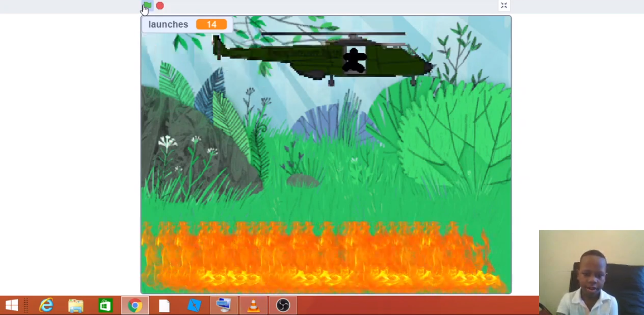
Task: Click the orange value 14 in launches monitor
Action: [211, 24]
